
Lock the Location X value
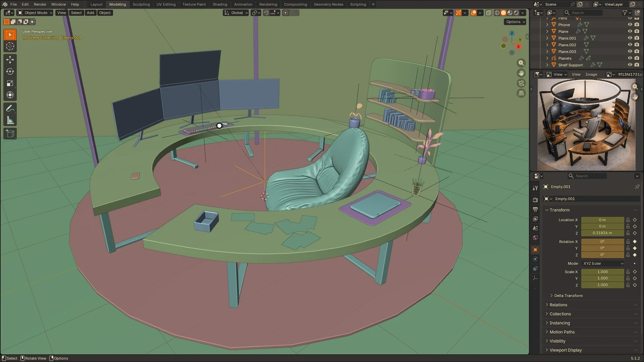coord(628,220)
